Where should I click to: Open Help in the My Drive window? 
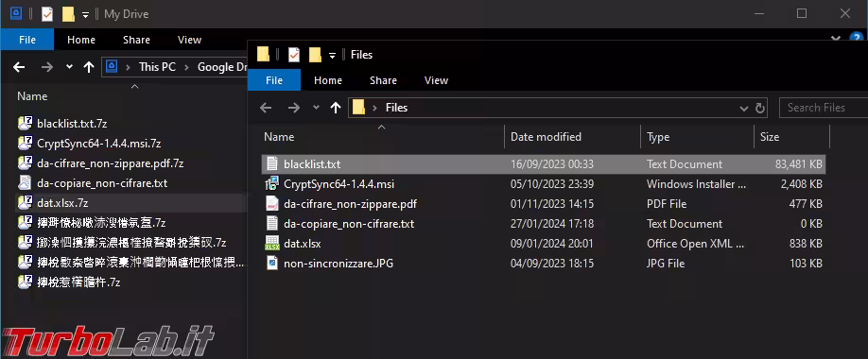(x=856, y=38)
